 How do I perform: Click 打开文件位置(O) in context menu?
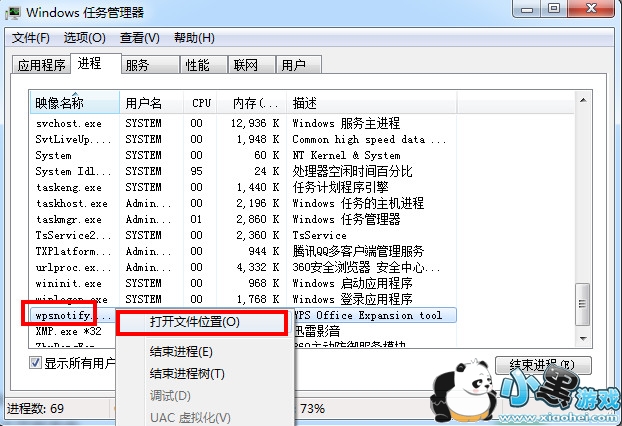205,322
